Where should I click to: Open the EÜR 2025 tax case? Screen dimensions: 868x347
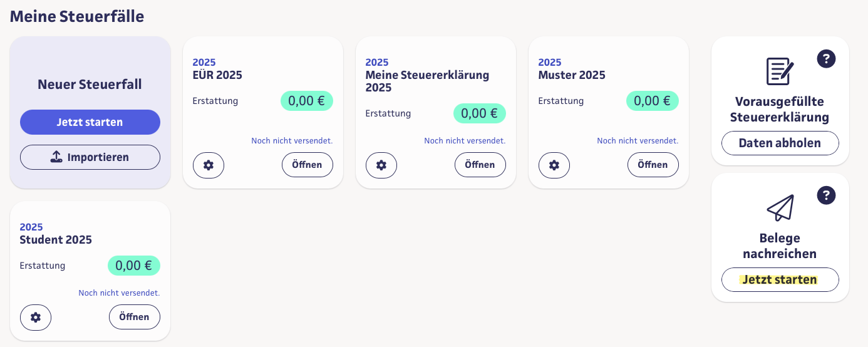[x=307, y=165]
